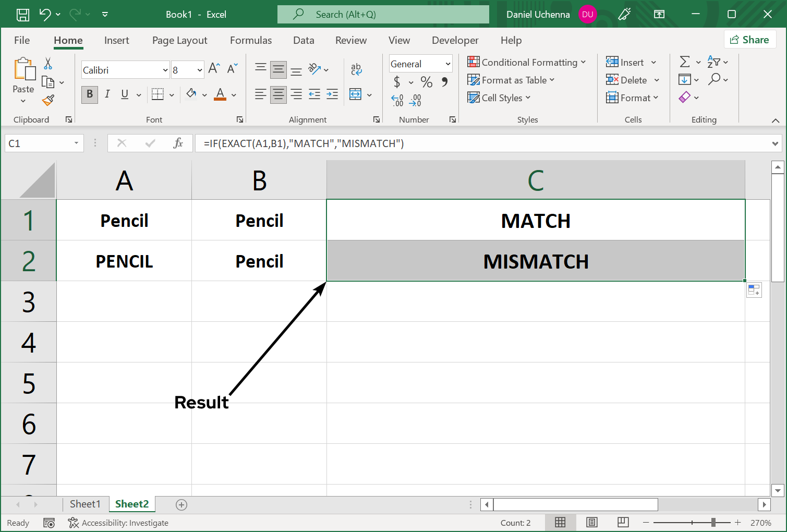Toggle Italic formatting
The width and height of the screenshot is (787, 532).
tap(107, 94)
